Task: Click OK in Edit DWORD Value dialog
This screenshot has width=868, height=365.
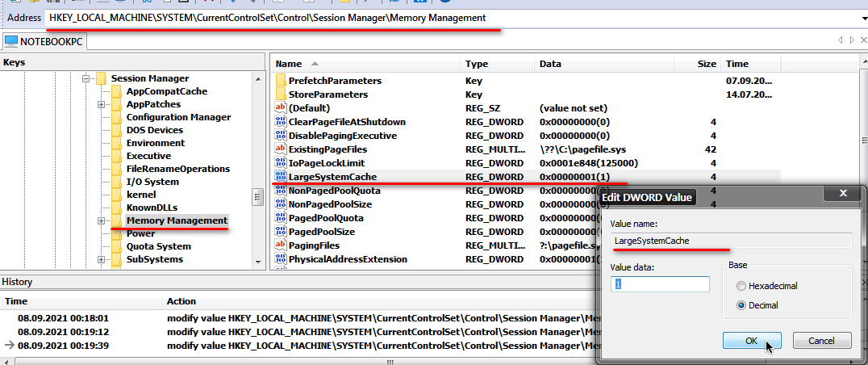Action: pyautogui.click(x=751, y=341)
